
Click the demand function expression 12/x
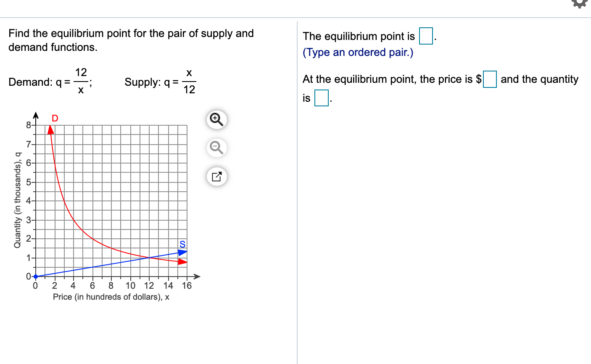pyautogui.click(x=80, y=81)
